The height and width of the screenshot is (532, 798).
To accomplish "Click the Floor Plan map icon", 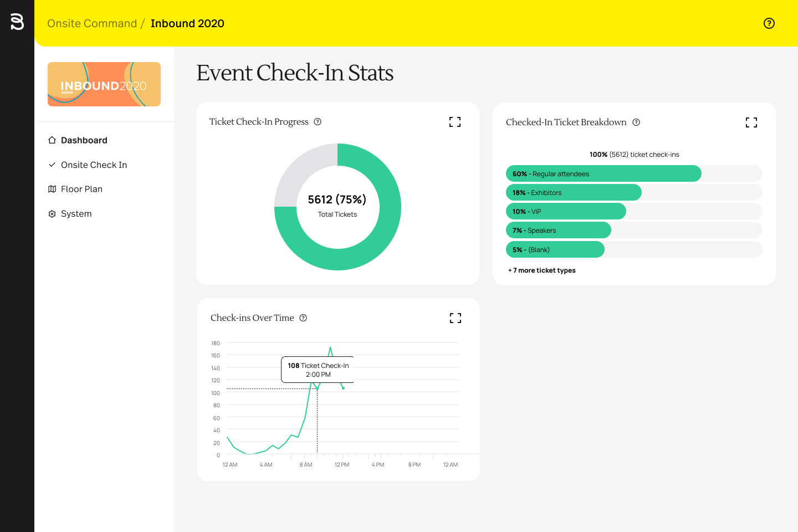I will 52,189.
